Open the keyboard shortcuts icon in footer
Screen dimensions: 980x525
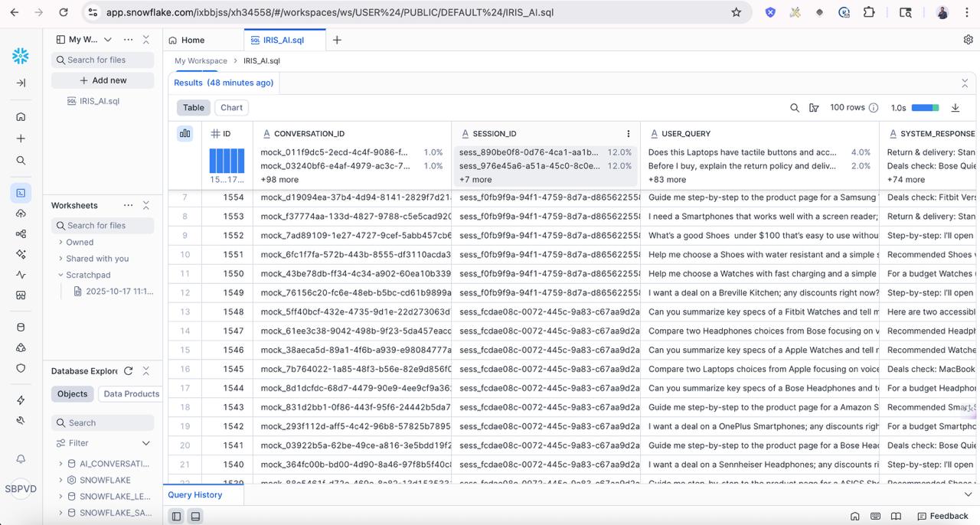[875, 516]
